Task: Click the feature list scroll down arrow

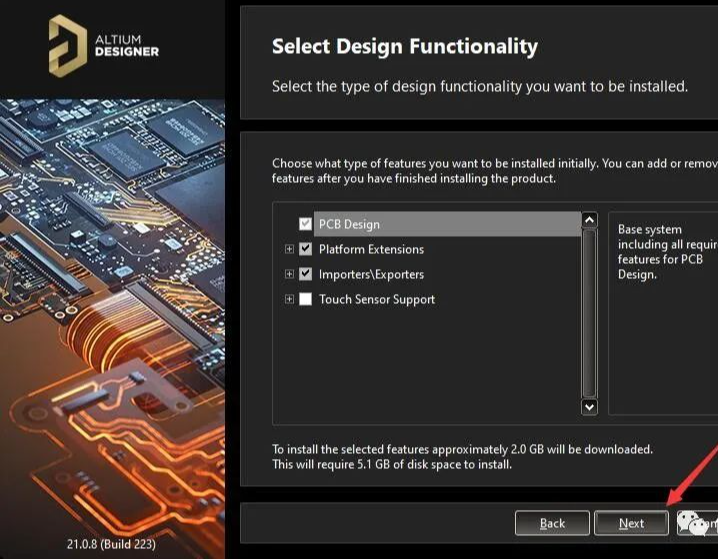Action: (x=589, y=407)
